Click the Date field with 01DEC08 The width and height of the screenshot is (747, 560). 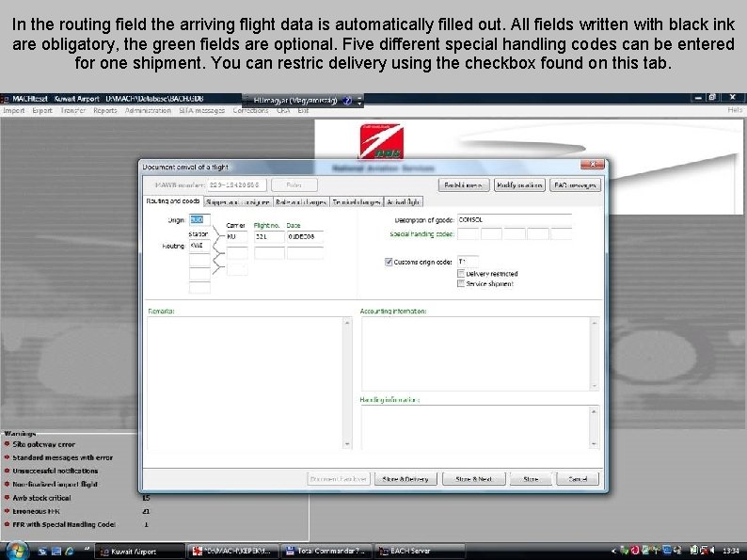pos(305,236)
